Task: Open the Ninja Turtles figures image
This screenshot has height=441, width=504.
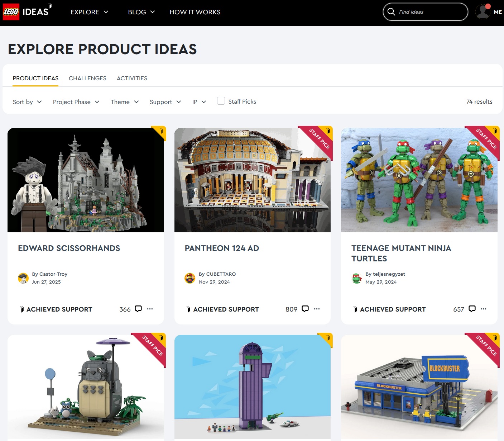Action: tap(419, 180)
